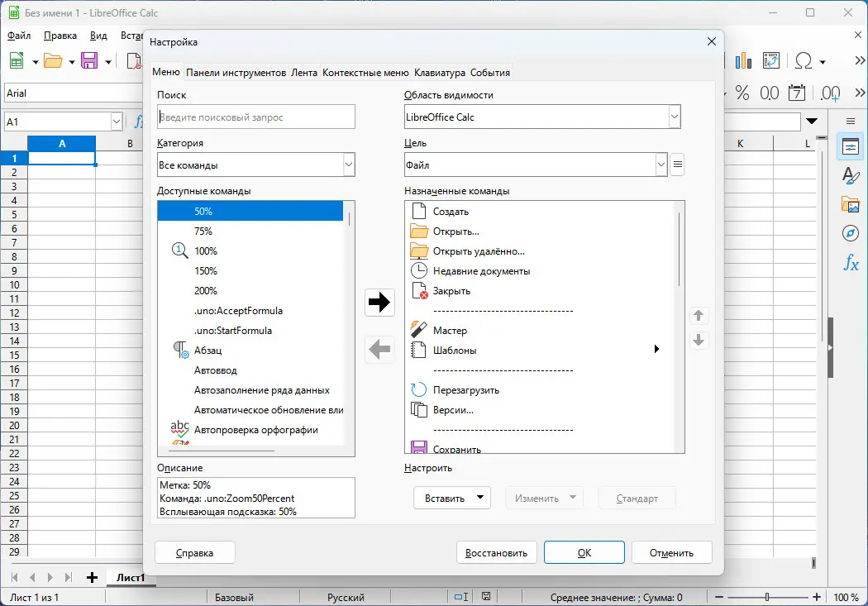Click the sidebar settings menu icon
This screenshot has width=868, height=606.
(x=851, y=122)
